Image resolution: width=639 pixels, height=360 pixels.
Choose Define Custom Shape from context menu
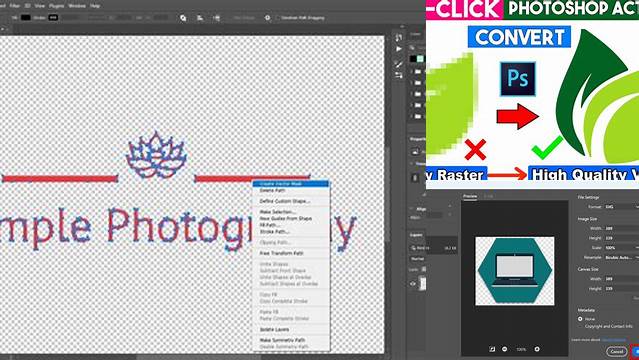tap(285, 201)
